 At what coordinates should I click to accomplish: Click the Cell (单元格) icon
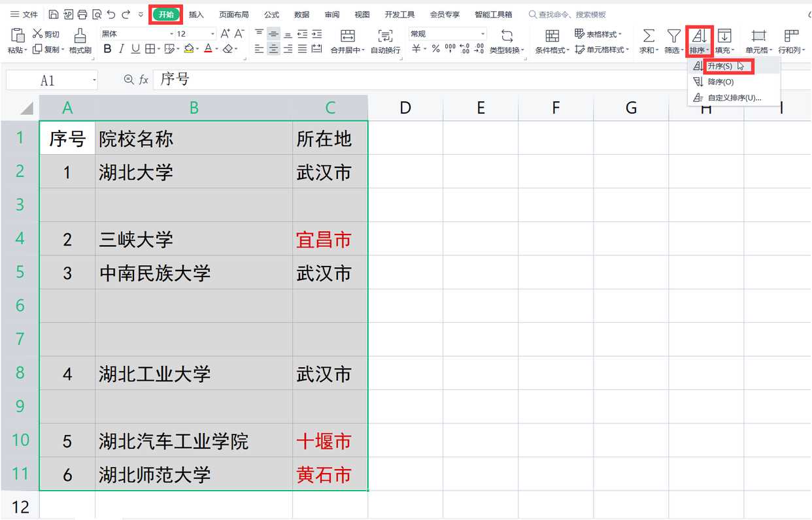coord(758,36)
